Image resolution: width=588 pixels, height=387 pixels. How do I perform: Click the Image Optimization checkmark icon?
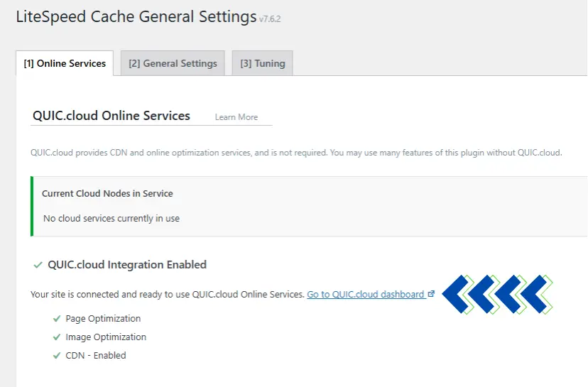click(x=56, y=337)
